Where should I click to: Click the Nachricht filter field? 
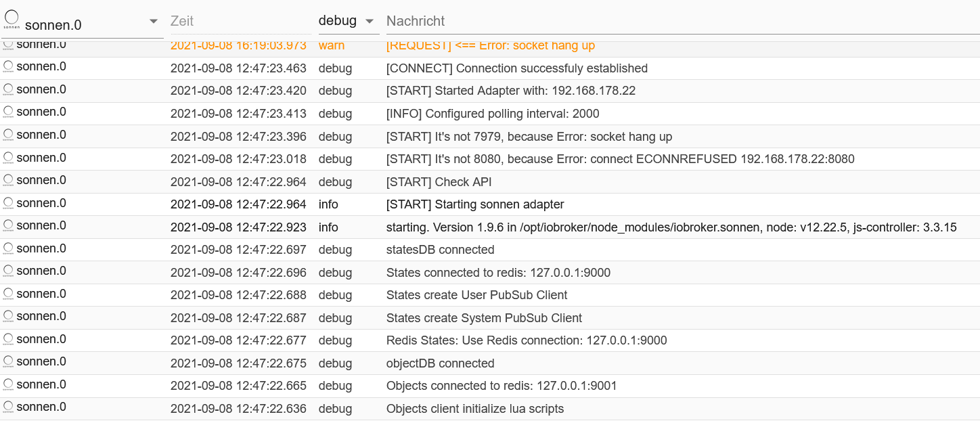click(677, 21)
